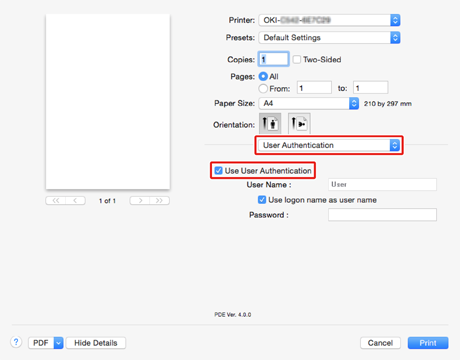460x360 pixels.
Task: Go to last page preview arrow
Action: coord(159,201)
